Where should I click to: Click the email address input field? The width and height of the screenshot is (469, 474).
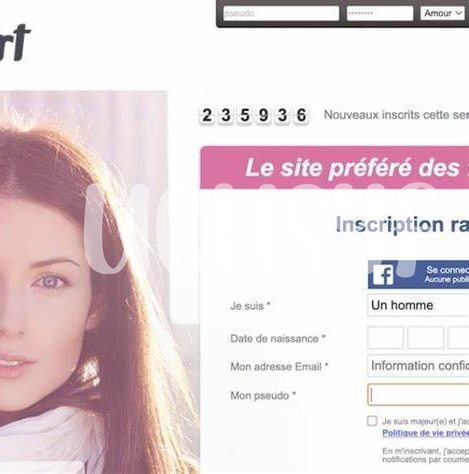(x=418, y=366)
